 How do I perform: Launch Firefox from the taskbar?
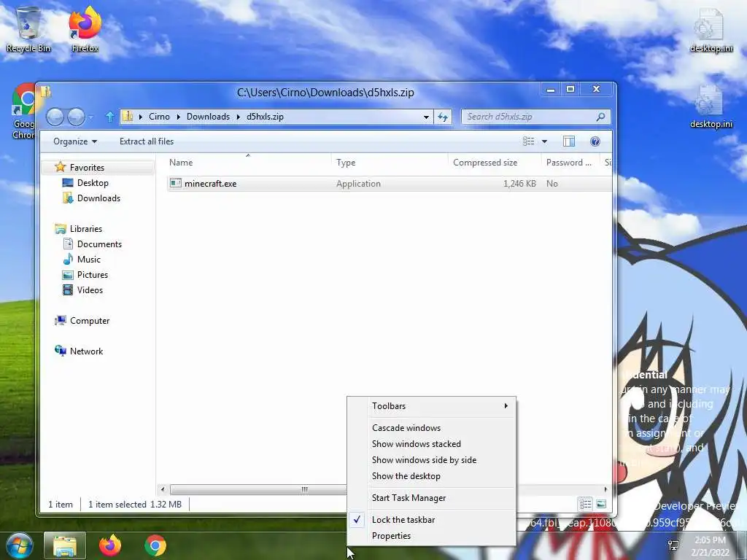click(110, 545)
